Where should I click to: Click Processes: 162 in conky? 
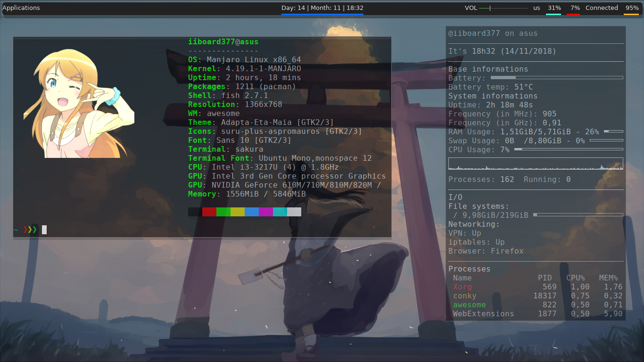(x=481, y=180)
